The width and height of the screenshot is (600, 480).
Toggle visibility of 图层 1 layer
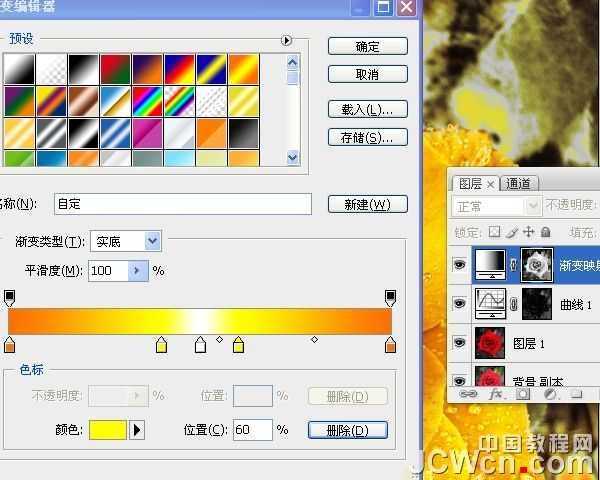click(460, 343)
